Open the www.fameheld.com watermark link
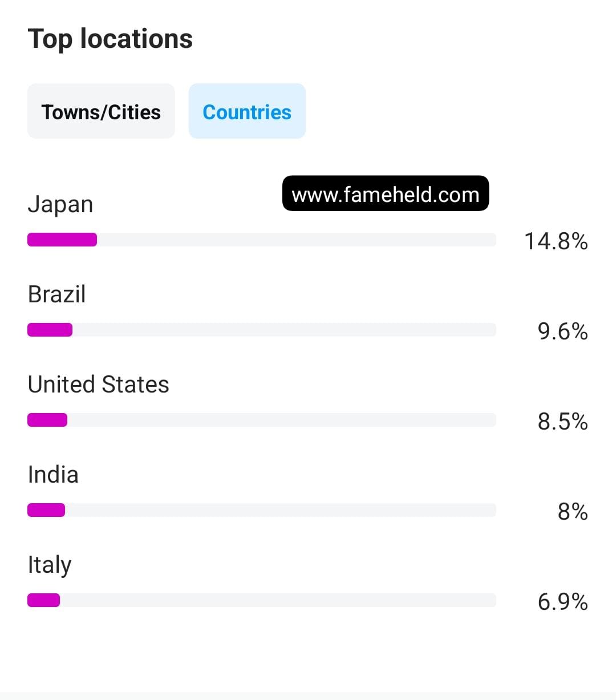The image size is (616, 700). tap(386, 193)
